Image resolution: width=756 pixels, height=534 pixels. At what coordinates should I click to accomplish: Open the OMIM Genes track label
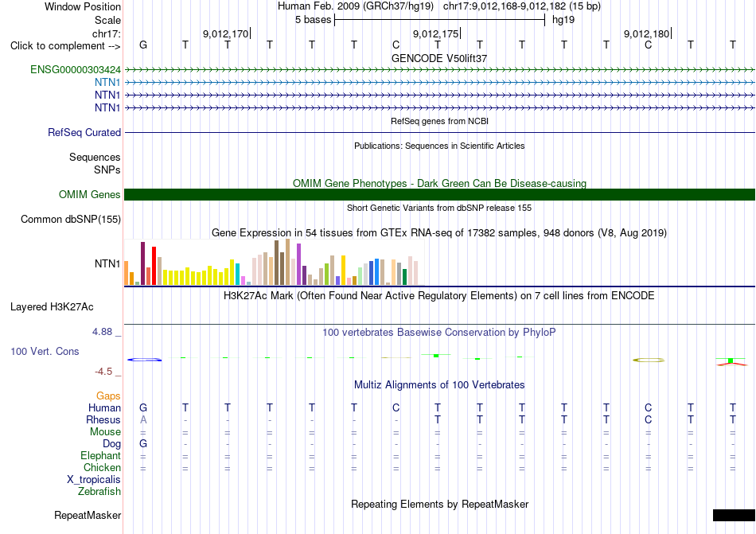coord(90,195)
